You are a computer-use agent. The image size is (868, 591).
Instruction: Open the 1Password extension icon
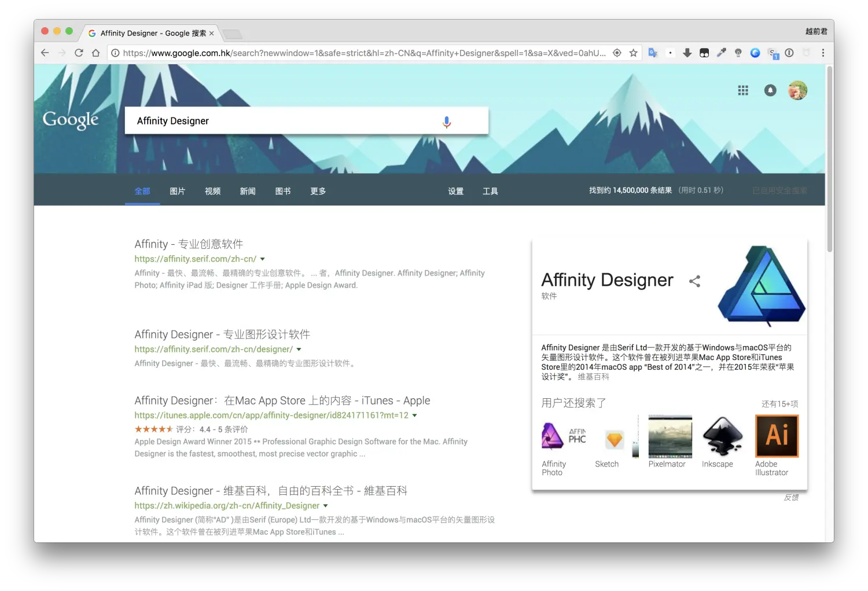click(x=789, y=53)
